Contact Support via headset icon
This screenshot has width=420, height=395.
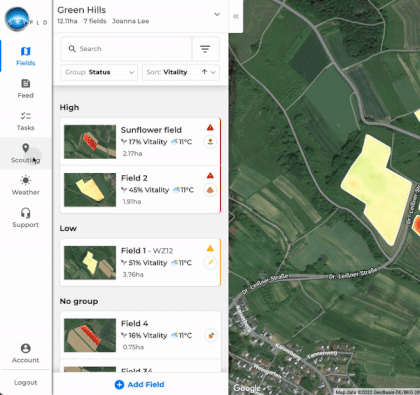26,218
